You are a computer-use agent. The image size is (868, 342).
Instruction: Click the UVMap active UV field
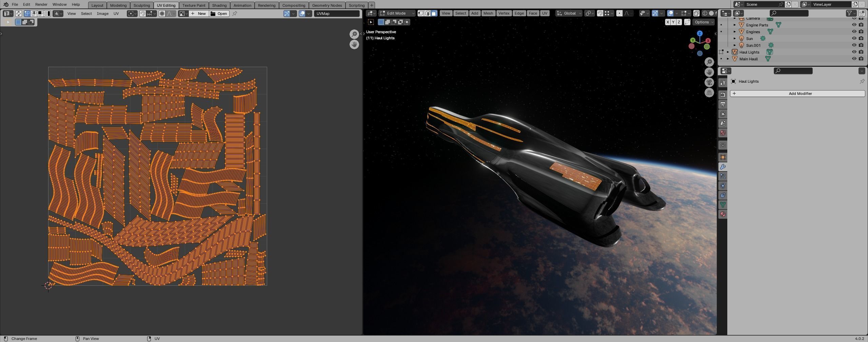[337, 14]
